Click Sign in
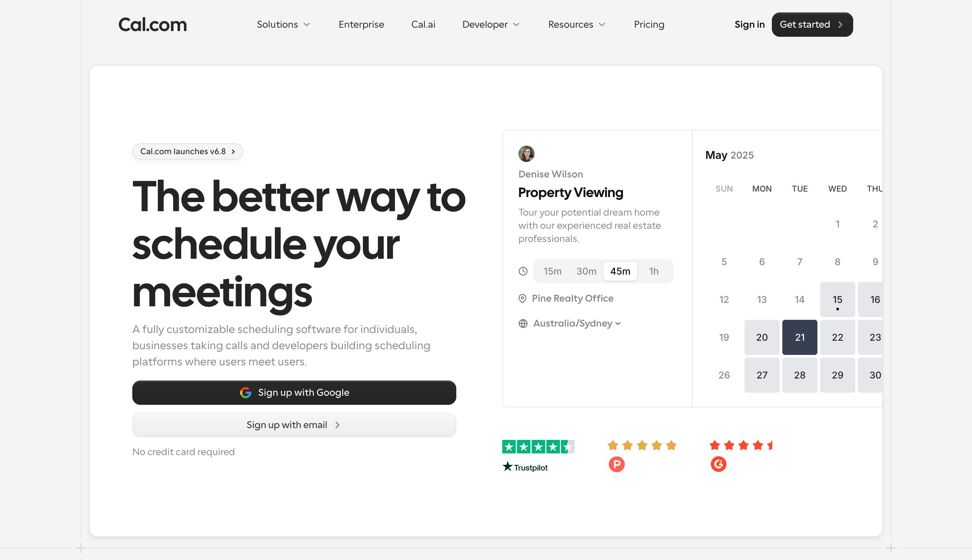Screen dimensions: 972x560 [x=750, y=25]
